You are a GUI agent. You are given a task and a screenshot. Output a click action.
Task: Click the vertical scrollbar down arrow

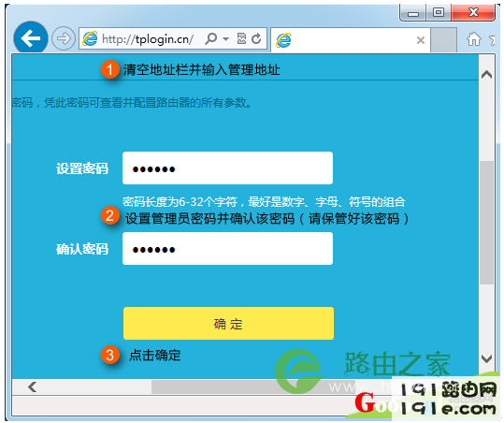click(x=486, y=358)
